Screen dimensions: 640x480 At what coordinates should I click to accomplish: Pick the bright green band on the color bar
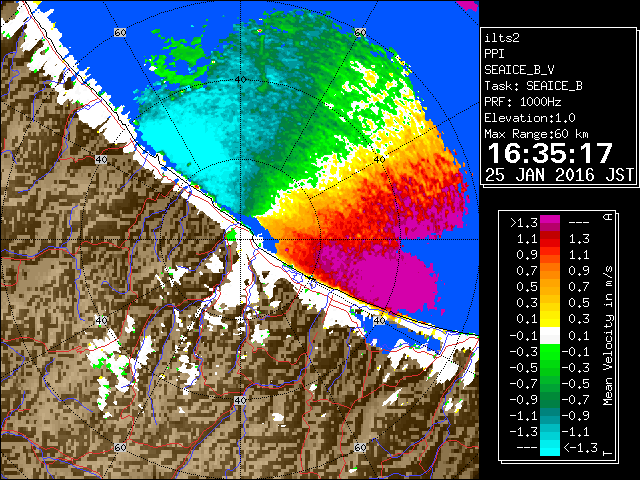[550, 352]
